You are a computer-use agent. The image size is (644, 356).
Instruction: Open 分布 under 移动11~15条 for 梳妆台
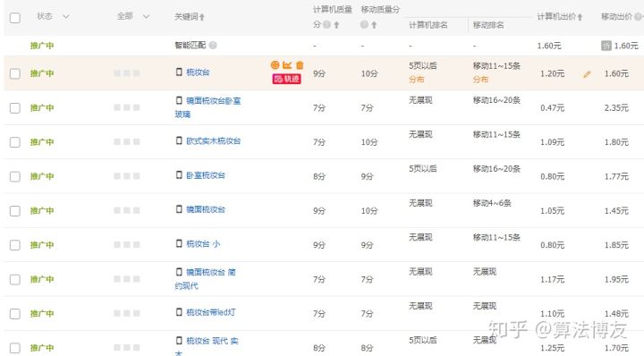[480, 80]
